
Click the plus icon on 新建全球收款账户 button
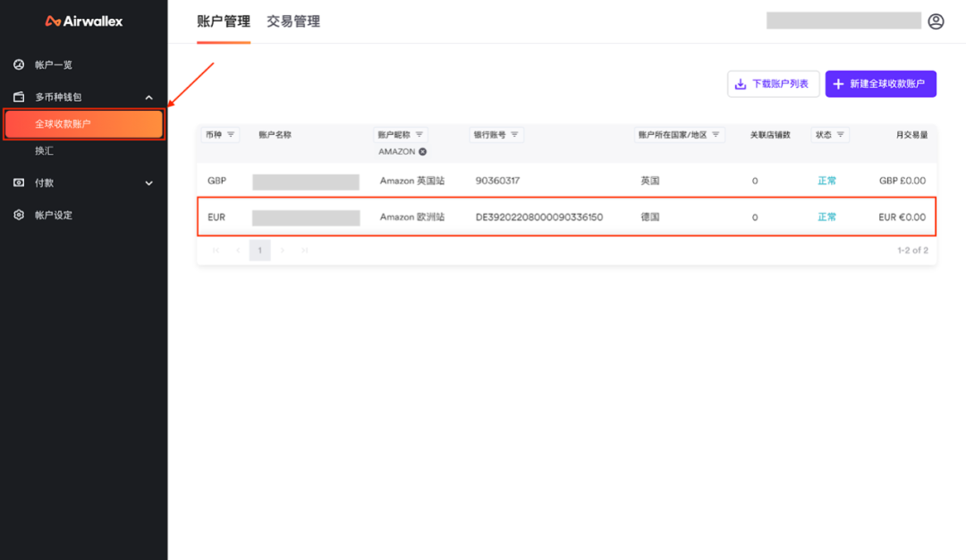[x=838, y=83]
